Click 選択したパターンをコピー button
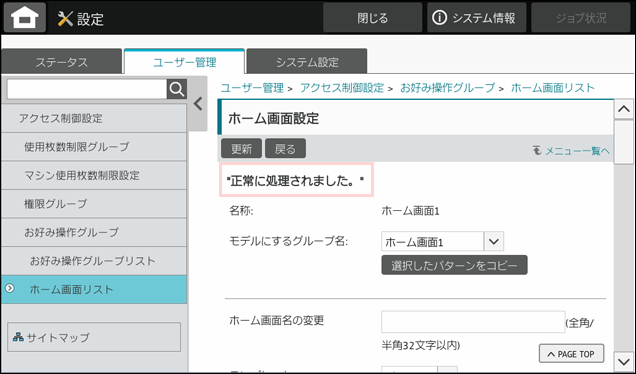This screenshot has width=636, height=374. pos(454,265)
